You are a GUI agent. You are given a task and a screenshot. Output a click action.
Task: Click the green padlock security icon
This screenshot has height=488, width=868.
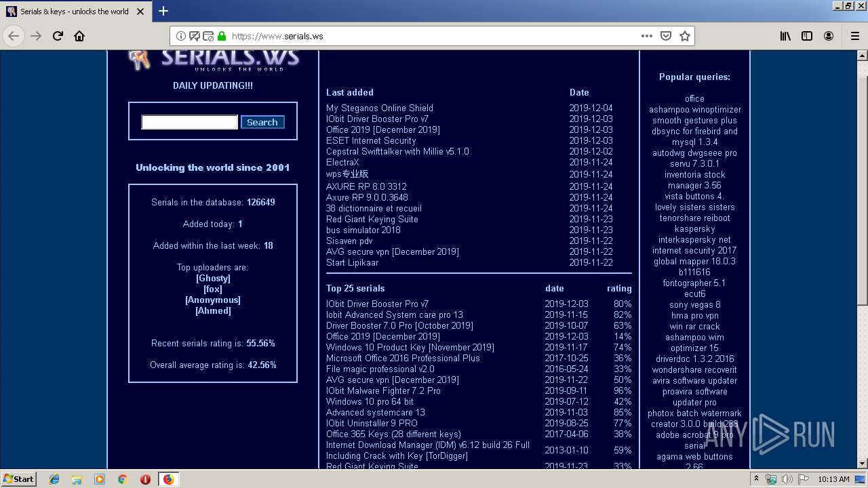click(222, 36)
